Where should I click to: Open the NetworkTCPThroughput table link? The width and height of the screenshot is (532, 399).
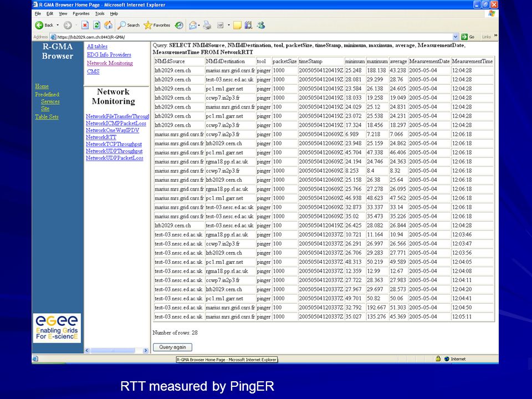pos(114,144)
